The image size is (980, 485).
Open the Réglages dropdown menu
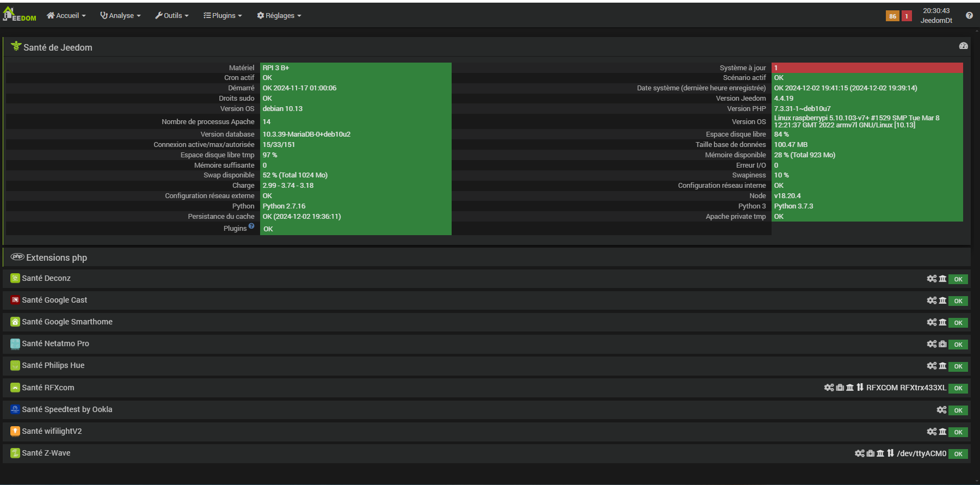pos(279,15)
